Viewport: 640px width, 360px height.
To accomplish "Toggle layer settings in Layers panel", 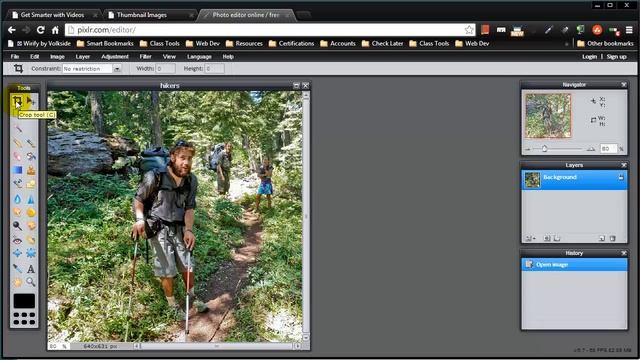I will [530, 238].
